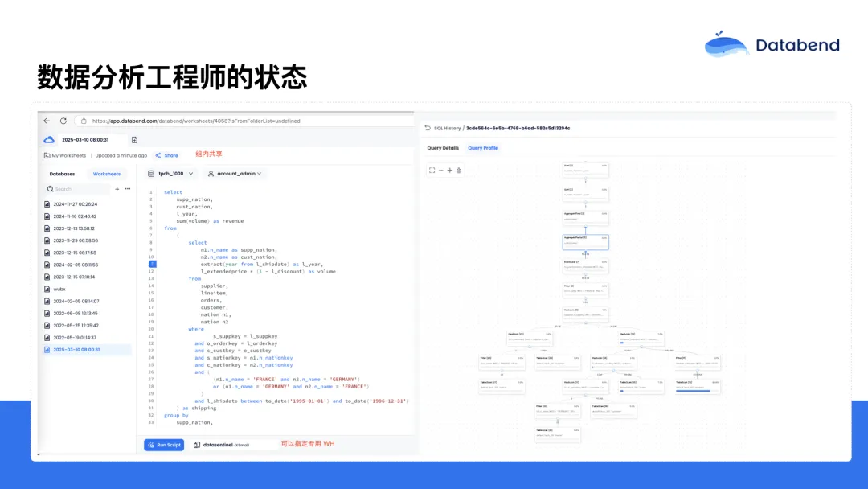The height and width of the screenshot is (489, 868).
Task: Select the Query Profile tab
Action: click(x=483, y=148)
